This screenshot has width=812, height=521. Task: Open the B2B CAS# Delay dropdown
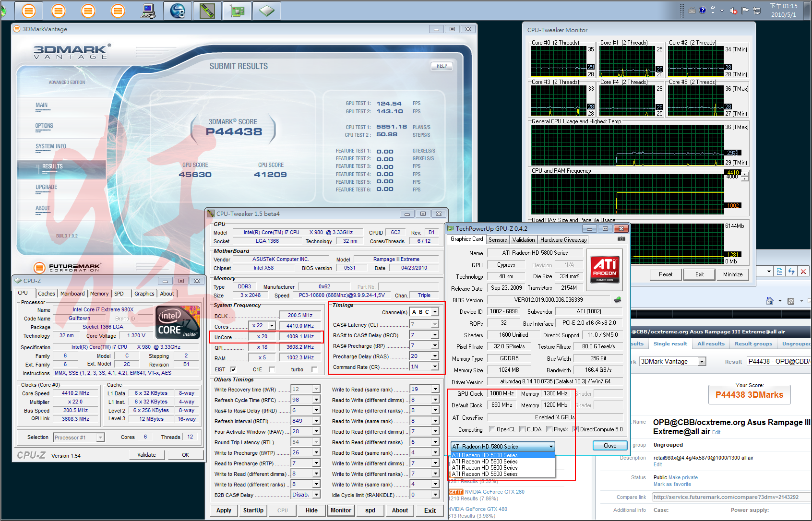316,495
